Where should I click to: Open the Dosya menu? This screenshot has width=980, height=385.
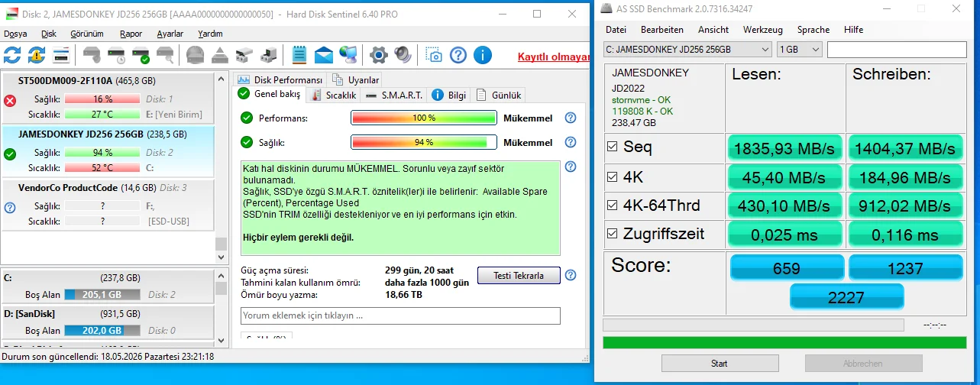click(x=15, y=34)
